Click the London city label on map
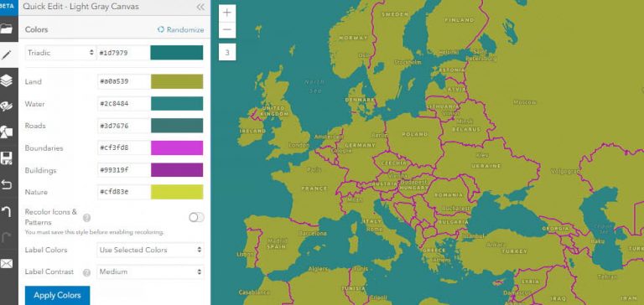This screenshot has width=644, height=305. coord(299,145)
